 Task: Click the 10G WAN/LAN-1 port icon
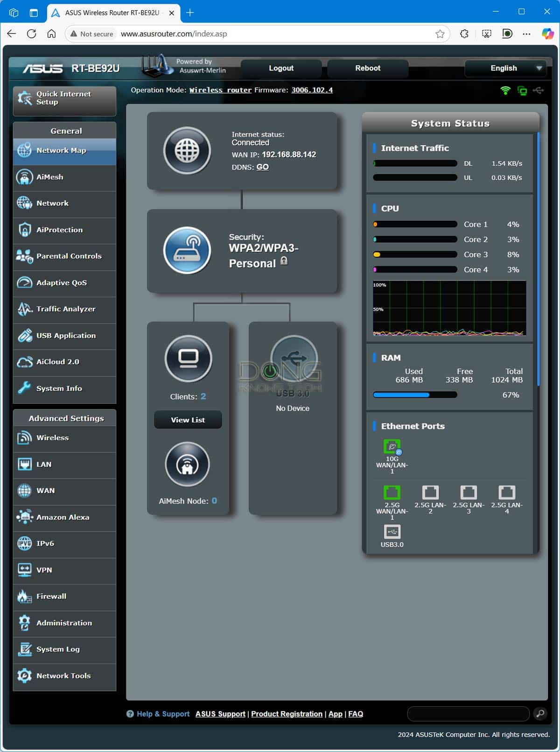(x=392, y=447)
